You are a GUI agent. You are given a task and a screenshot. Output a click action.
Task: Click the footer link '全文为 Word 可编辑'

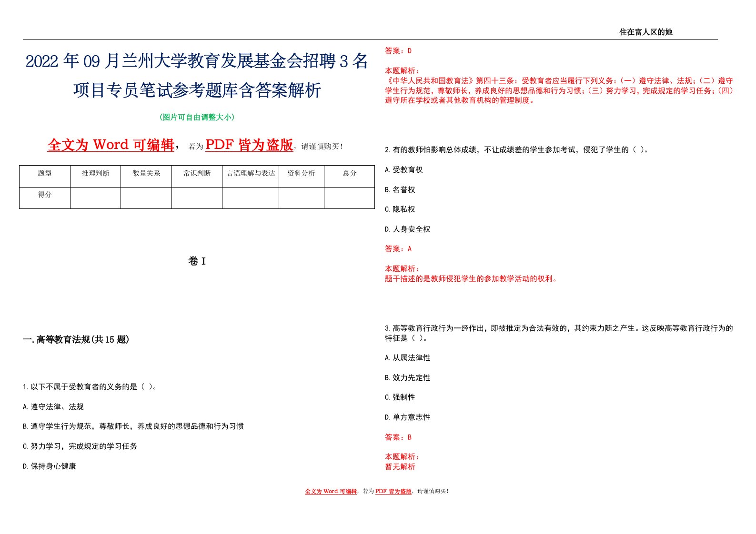pyautogui.click(x=331, y=491)
